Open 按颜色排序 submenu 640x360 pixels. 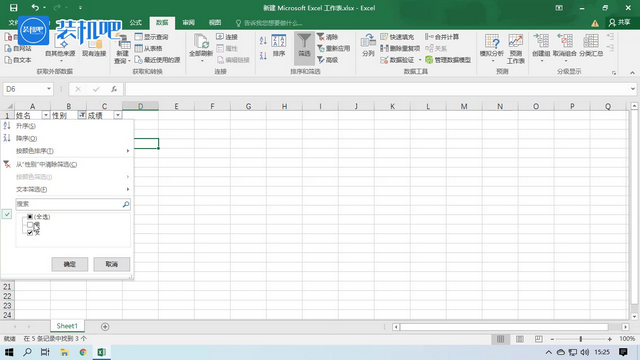click(67, 151)
